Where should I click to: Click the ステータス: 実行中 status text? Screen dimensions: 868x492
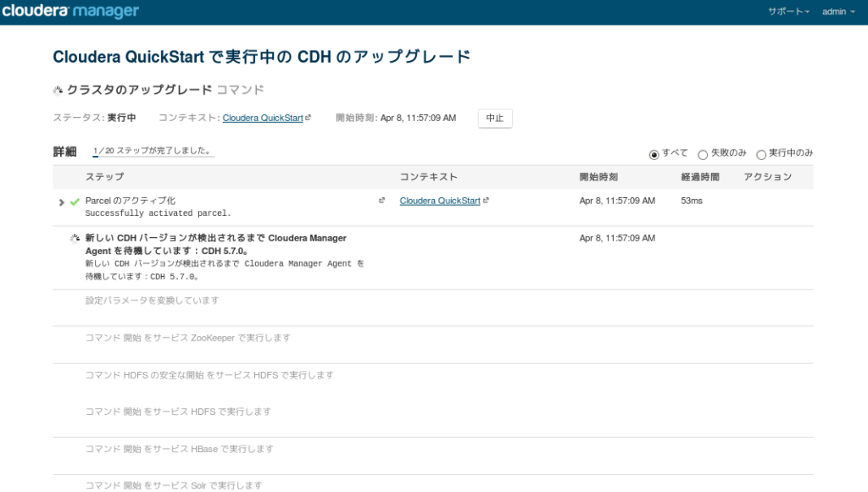[x=94, y=118]
